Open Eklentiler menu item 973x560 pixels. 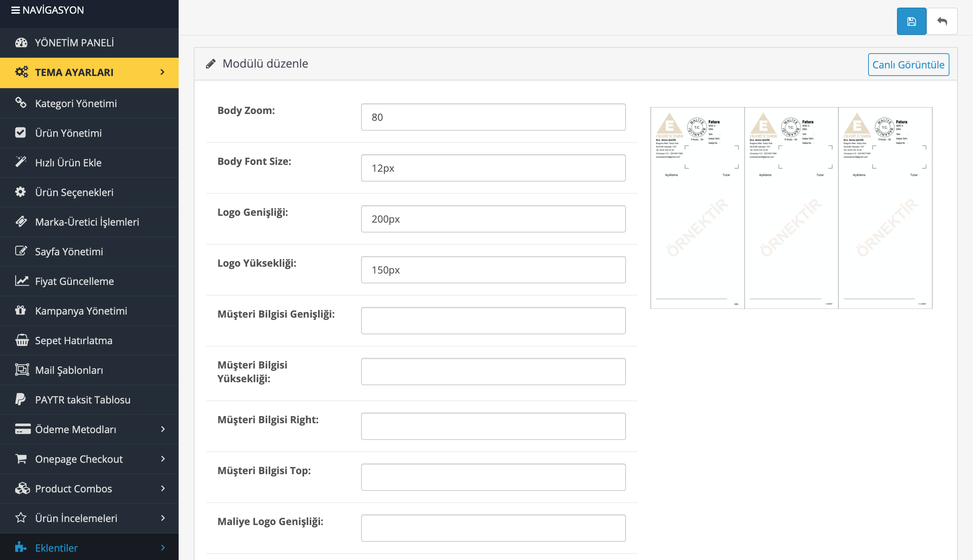(56, 548)
